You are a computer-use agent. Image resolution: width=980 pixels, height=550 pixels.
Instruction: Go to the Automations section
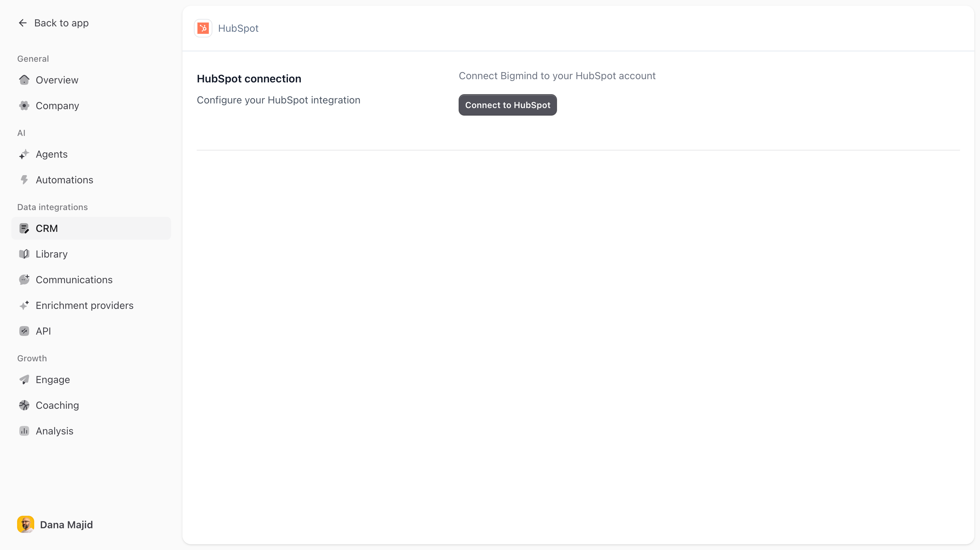91,180
